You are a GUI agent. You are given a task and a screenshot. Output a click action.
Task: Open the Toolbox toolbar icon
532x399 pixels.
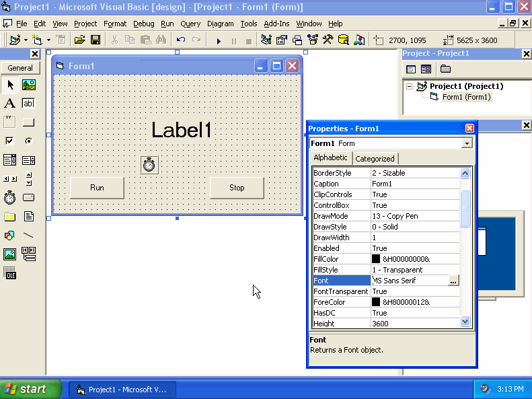click(328, 40)
